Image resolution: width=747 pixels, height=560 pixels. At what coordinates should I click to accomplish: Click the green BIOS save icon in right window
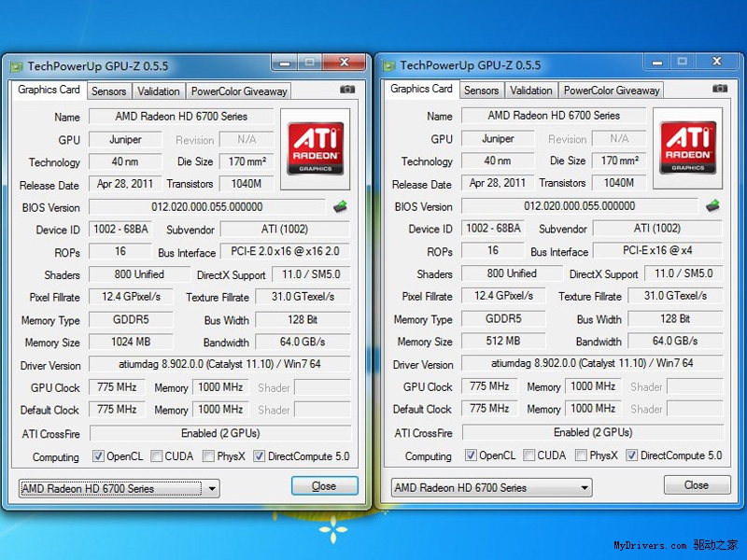click(712, 205)
